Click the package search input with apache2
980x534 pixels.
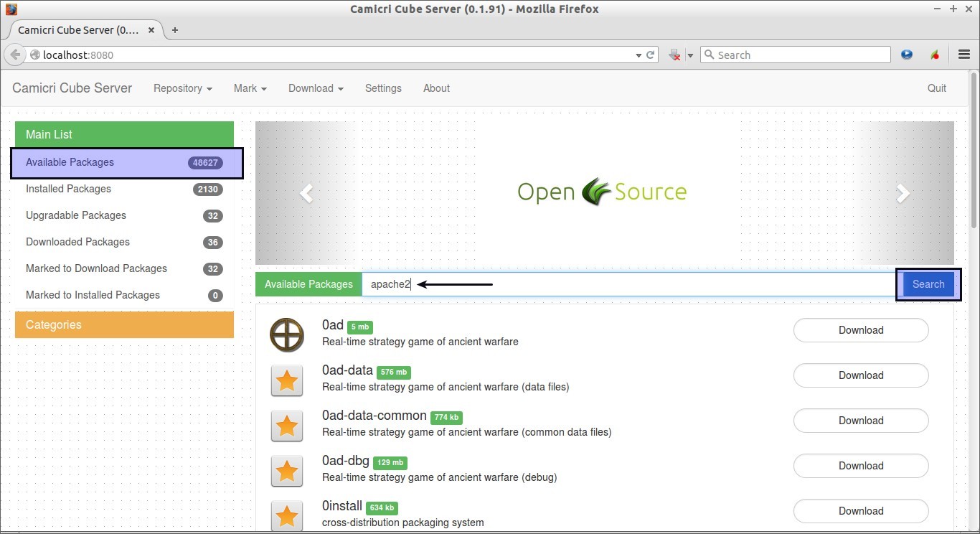(x=631, y=284)
